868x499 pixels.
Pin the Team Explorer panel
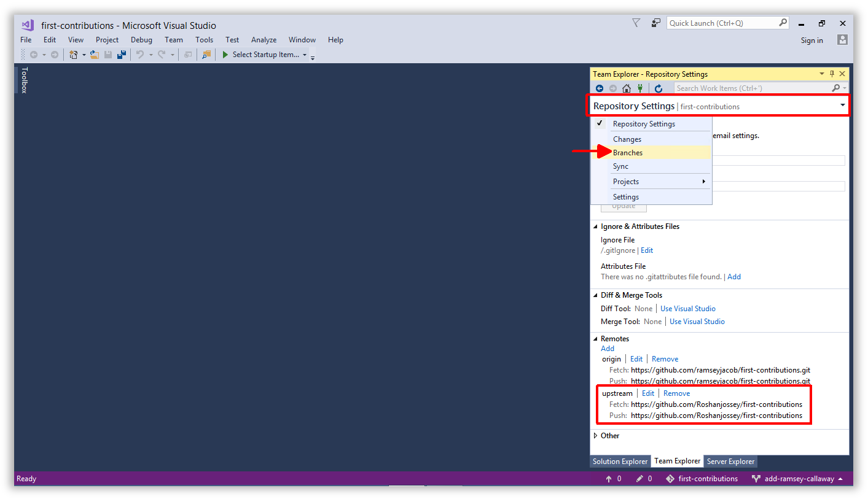coord(832,74)
